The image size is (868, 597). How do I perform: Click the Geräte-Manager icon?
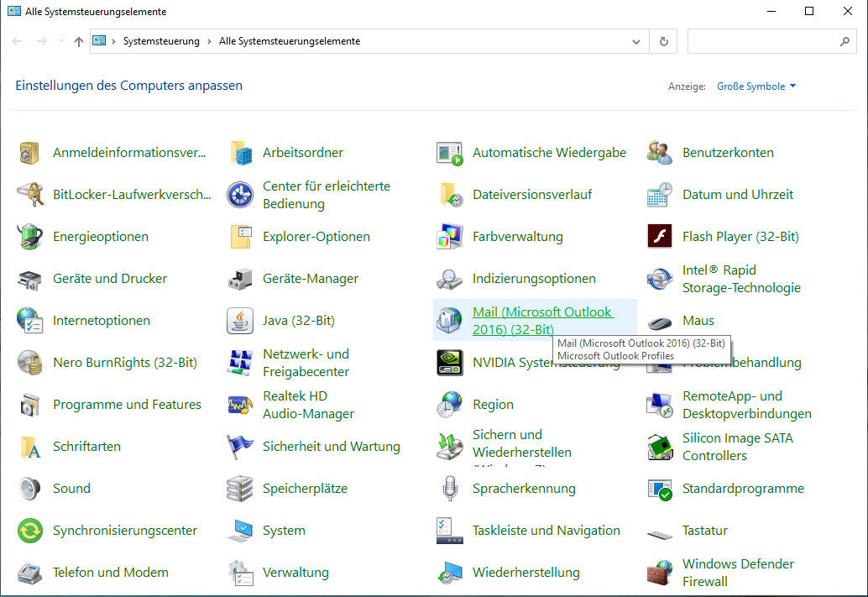click(240, 279)
